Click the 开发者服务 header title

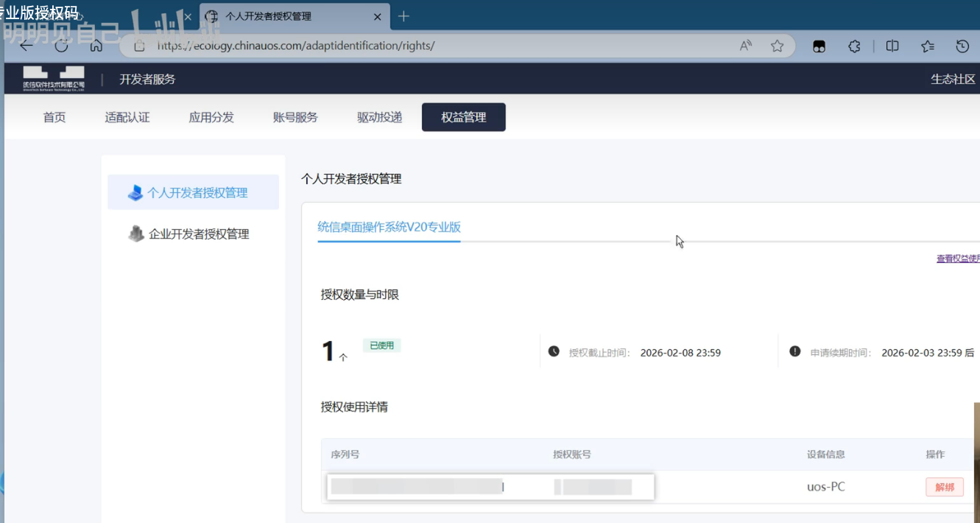147,79
